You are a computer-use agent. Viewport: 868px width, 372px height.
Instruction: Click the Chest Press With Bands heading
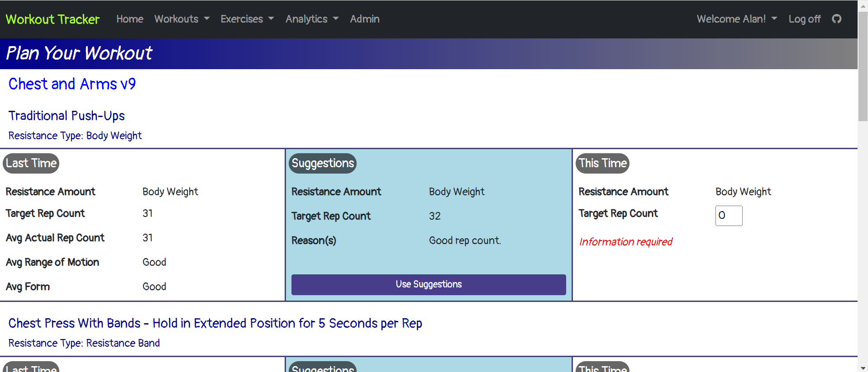(x=215, y=323)
